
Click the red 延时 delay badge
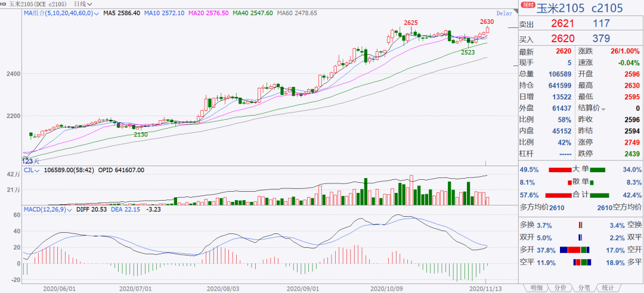(x=528, y=5)
